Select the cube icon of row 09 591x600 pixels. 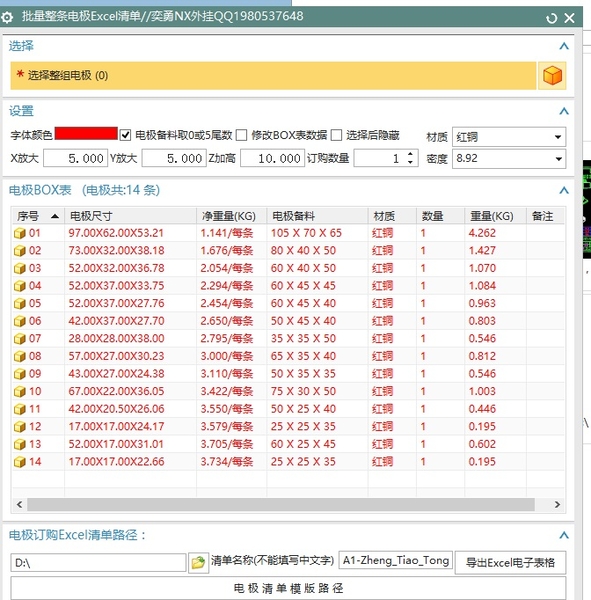[x=20, y=374]
